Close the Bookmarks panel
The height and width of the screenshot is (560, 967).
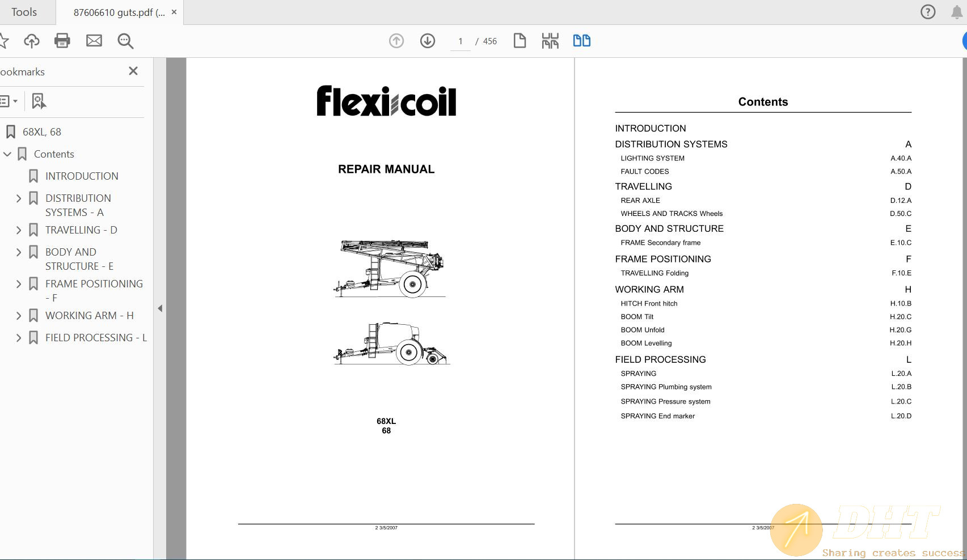pos(133,71)
